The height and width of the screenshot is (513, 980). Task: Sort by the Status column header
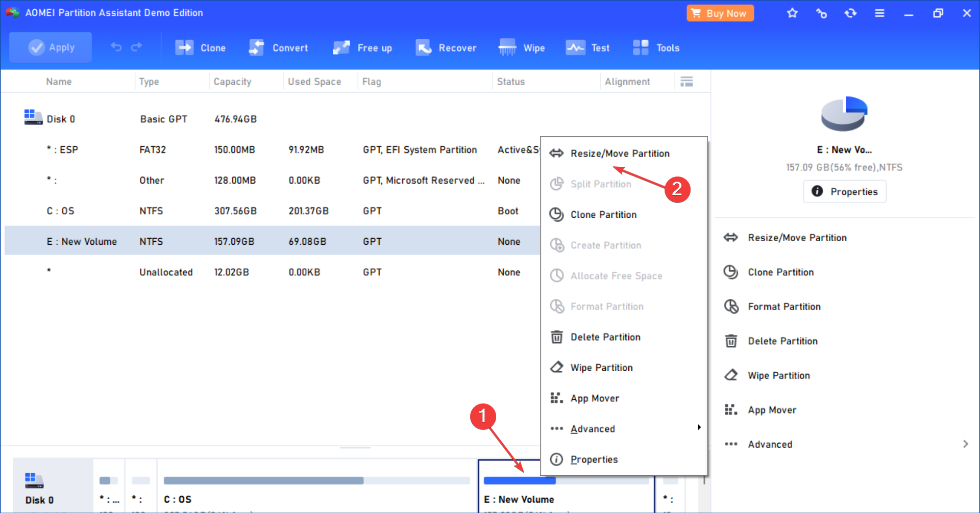pos(511,82)
